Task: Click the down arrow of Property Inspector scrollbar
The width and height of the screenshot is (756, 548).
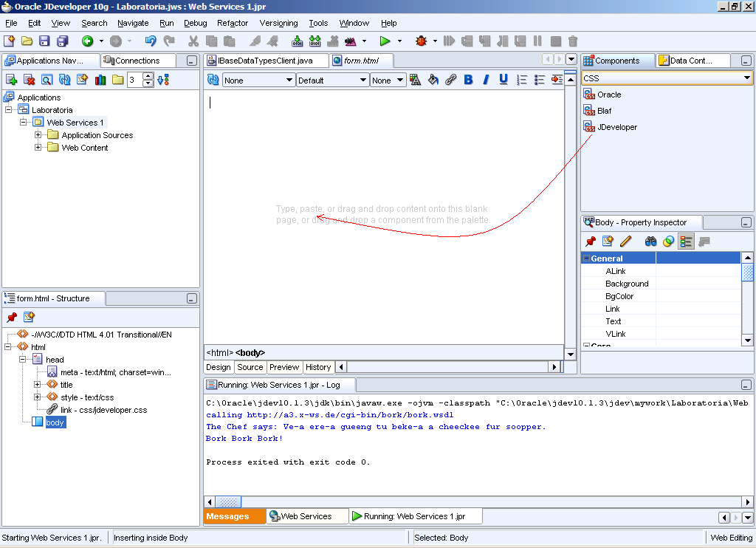Action: coord(747,340)
